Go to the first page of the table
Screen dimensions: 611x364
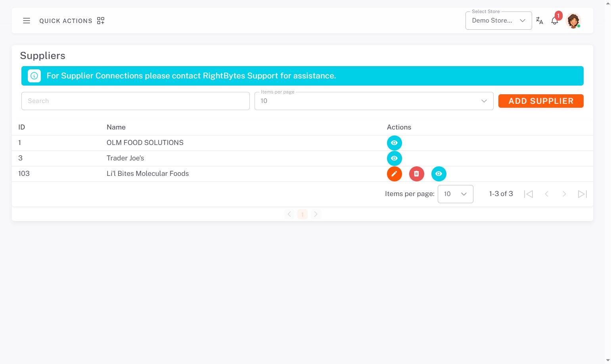tap(529, 194)
